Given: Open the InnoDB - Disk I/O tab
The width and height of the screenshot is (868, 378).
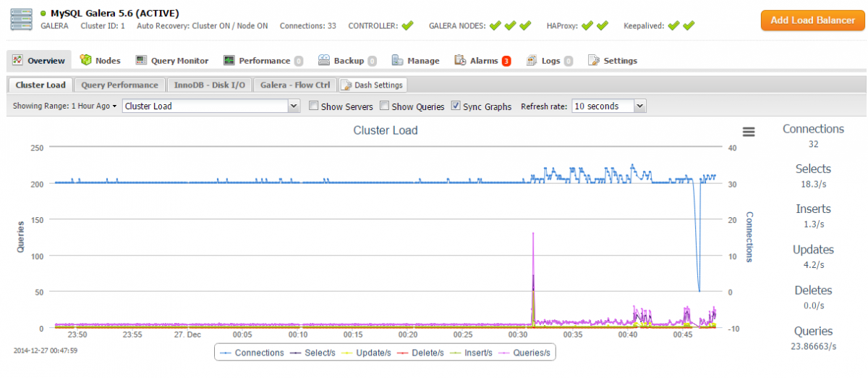Looking at the screenshot, I should point(209,85).
